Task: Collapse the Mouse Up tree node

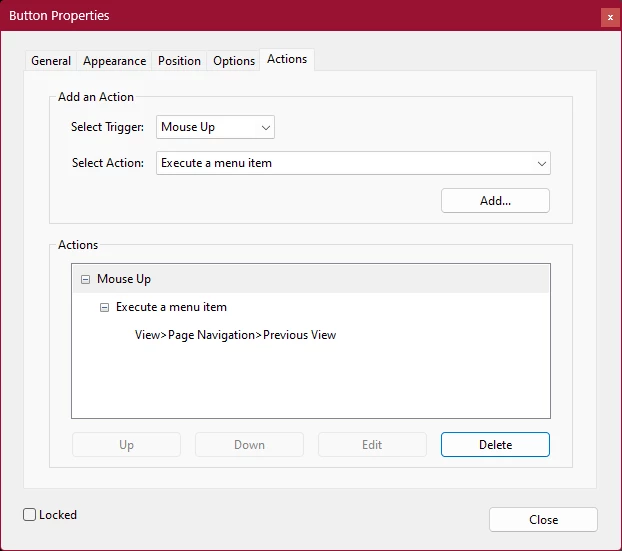Action: (85, 279)
